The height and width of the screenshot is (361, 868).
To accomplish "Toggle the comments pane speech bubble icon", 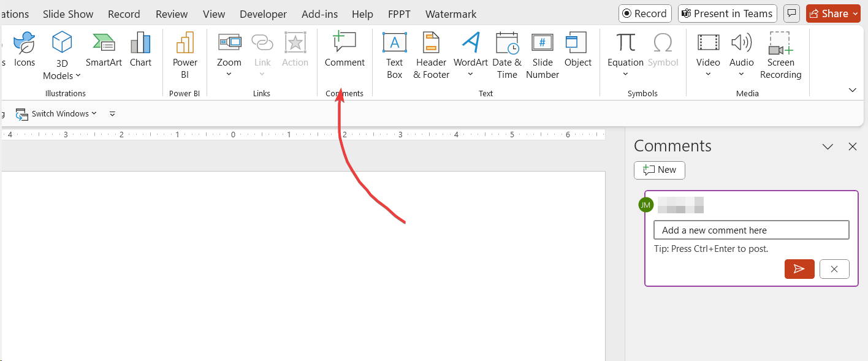I will (x=792, y=13).
